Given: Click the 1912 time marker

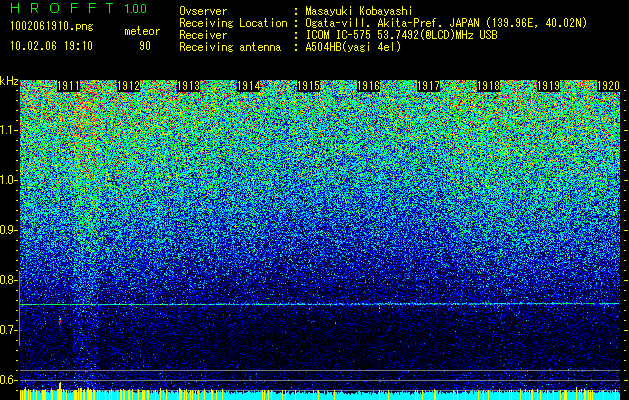Looking at the screenshot, I should tap(128, 86).
